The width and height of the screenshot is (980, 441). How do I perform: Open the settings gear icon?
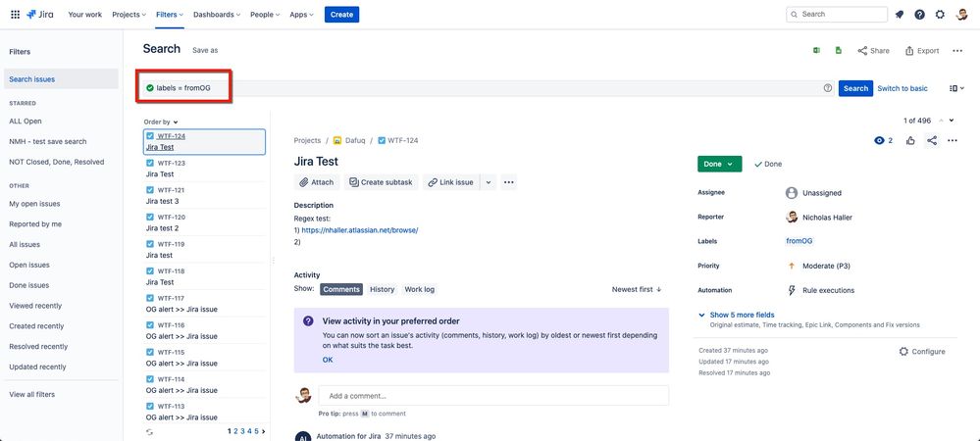(940, 15)
